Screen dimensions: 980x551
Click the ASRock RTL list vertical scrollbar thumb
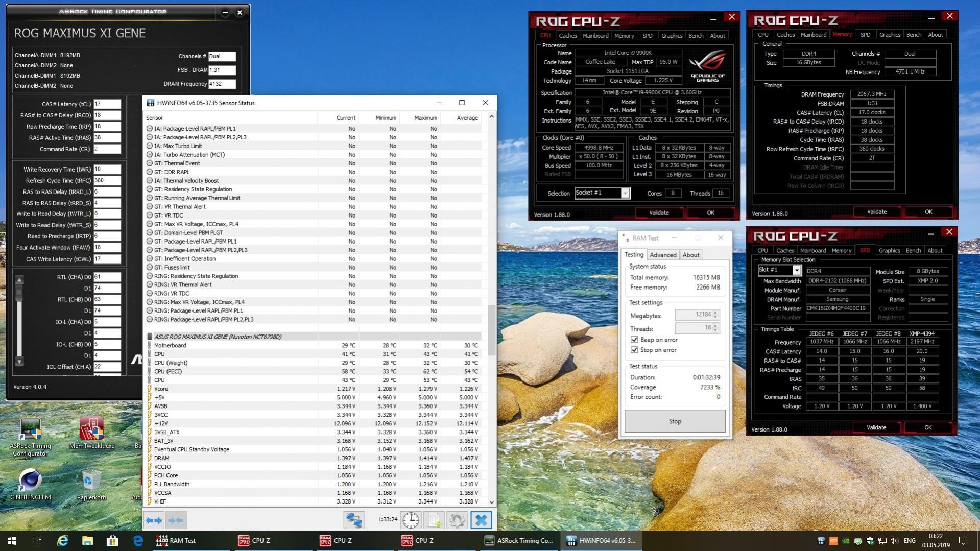coord(19,293)
